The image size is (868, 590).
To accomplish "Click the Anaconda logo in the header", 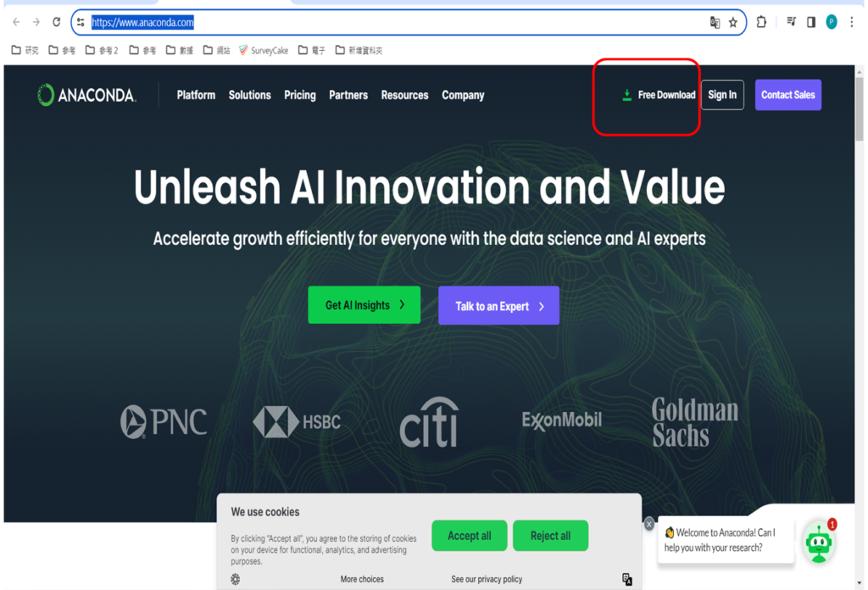I will pos(86,95).
